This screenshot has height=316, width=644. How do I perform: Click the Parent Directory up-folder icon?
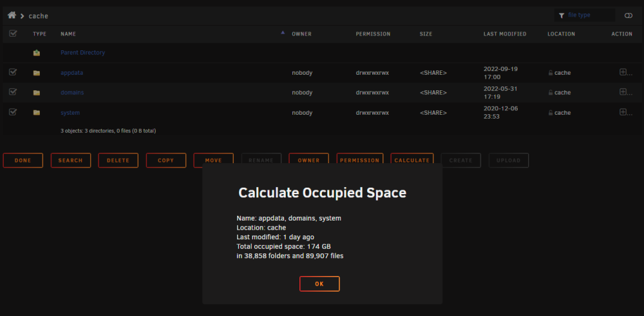point(37,53)
